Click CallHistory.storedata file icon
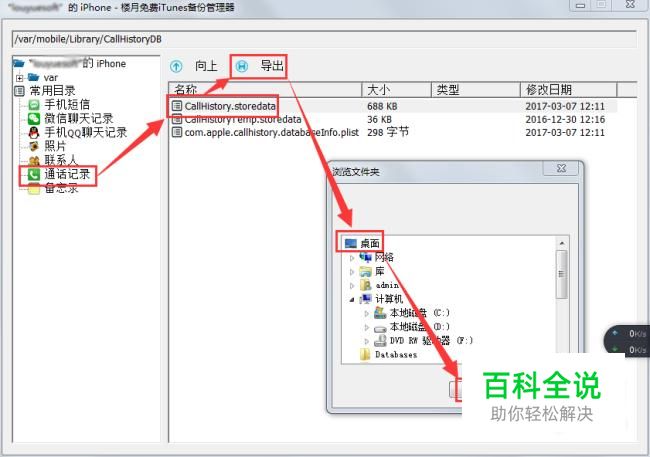Screen dimensions: 650x457 tap(177, 106)
